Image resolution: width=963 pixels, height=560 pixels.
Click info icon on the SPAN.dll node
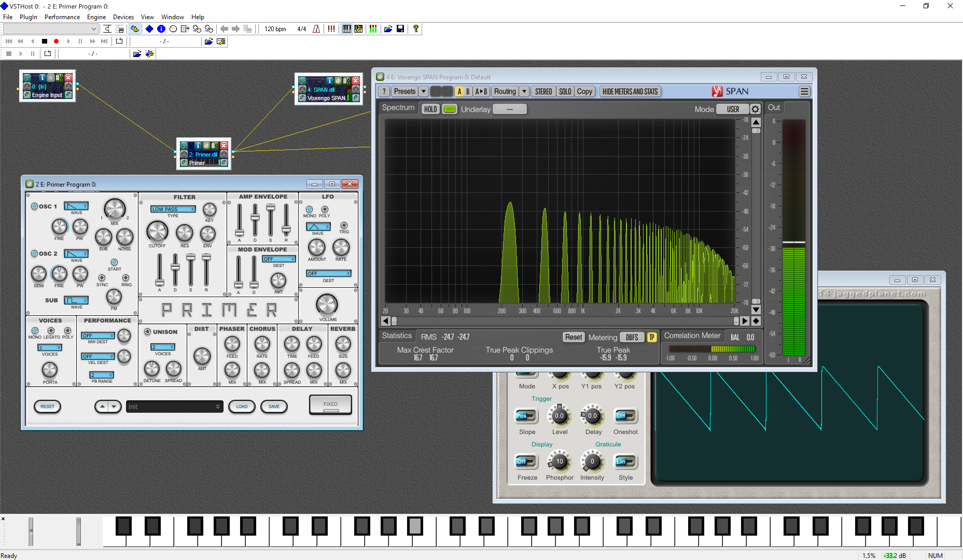click(x=329, y=81)
